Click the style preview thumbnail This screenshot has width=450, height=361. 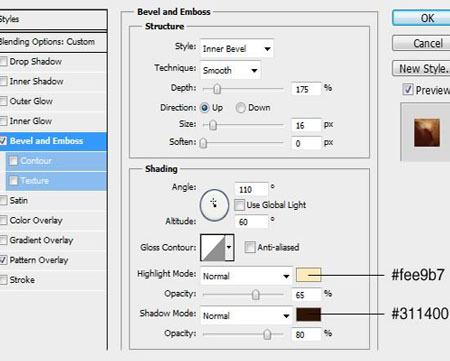coord(427,133)
